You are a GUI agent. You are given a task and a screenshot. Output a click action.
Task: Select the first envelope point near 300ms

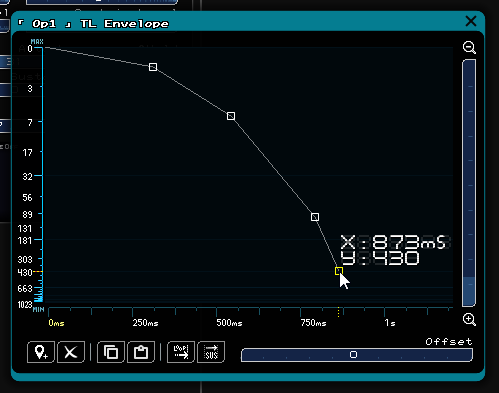pos(153,67)
